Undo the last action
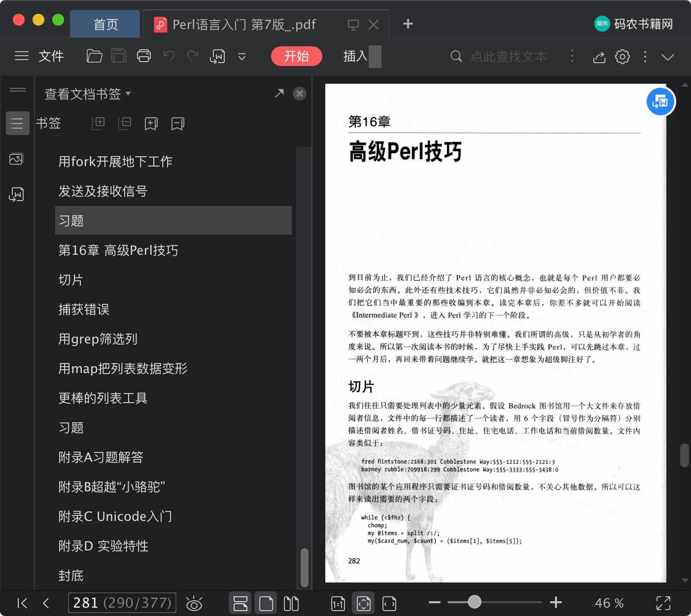The image size is (691, 616). [x=169, y=56]
